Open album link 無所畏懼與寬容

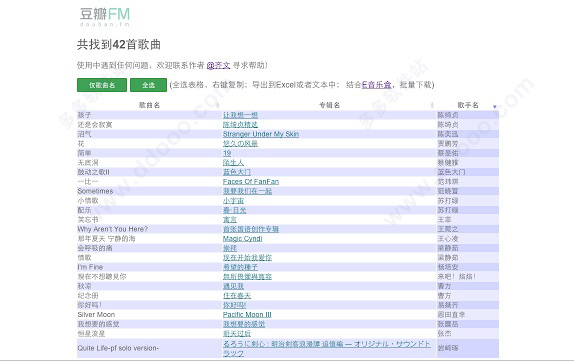(247, 277)
